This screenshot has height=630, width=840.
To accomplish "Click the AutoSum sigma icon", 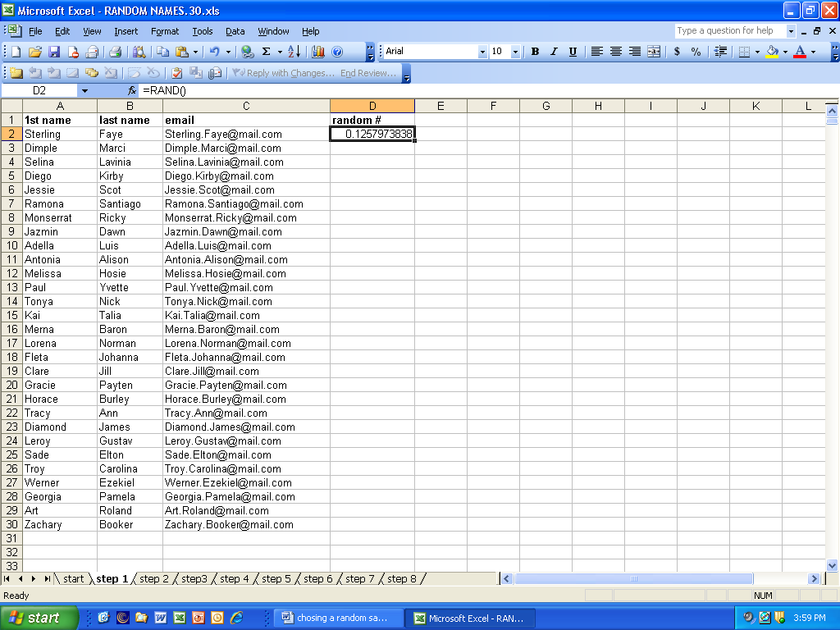I will click(x=266, y=52).
